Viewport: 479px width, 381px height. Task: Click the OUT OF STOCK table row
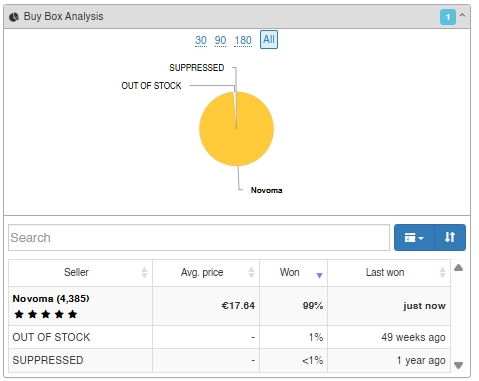click(229, 337)
